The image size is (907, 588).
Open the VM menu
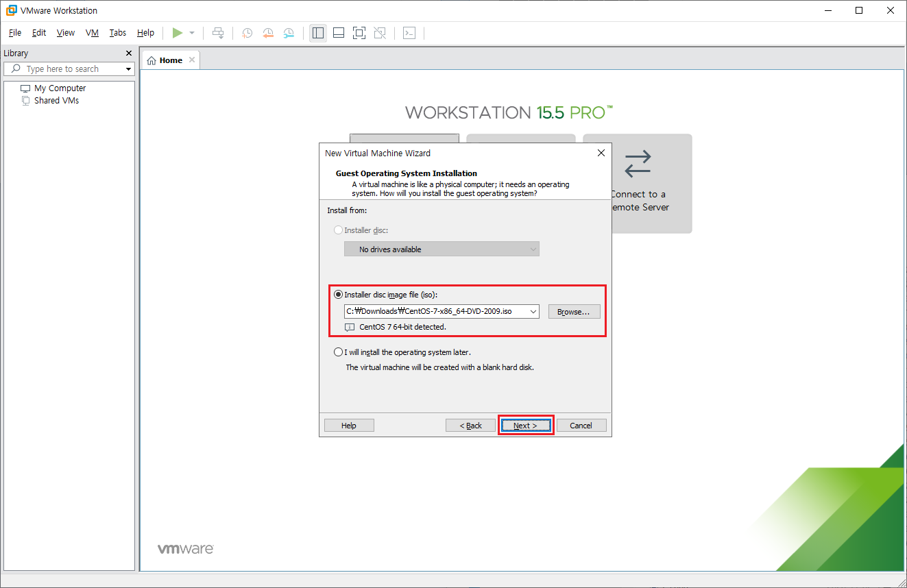[92, 33]
